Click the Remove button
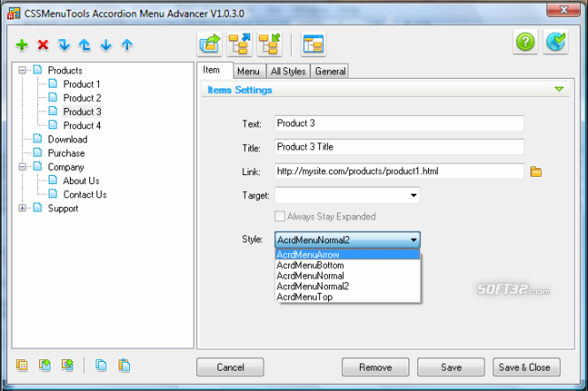 click(x=376, y=367)
